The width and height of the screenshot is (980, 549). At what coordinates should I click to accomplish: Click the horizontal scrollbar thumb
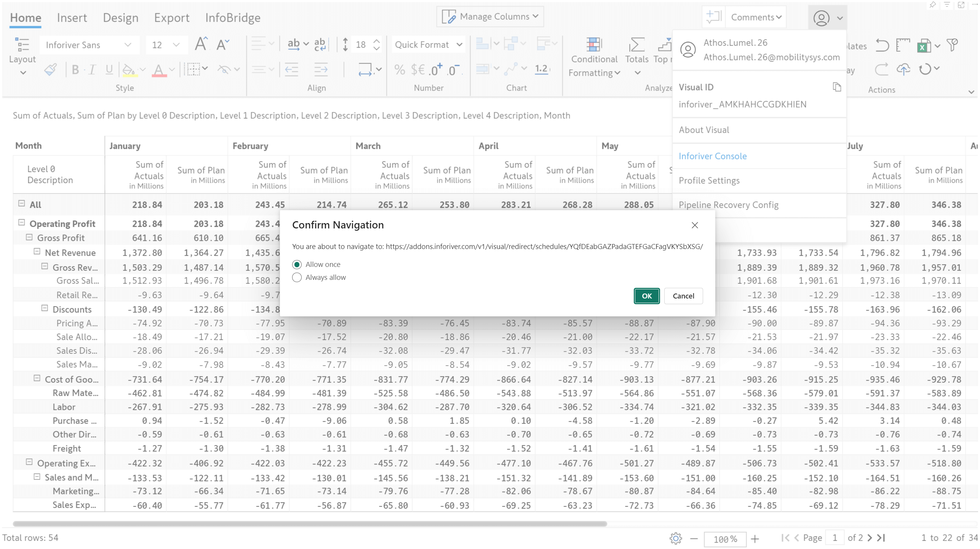[310, 524]
